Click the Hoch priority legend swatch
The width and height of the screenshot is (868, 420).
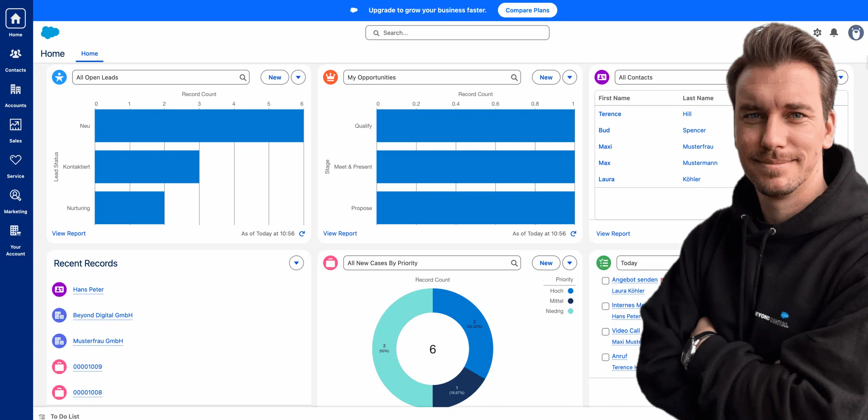570,291
